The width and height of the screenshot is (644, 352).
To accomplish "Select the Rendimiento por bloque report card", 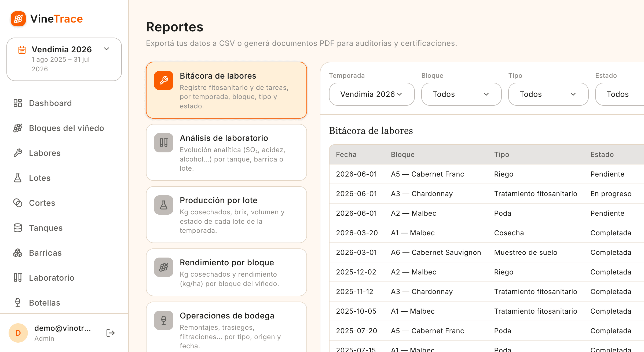I will [226, 272].
